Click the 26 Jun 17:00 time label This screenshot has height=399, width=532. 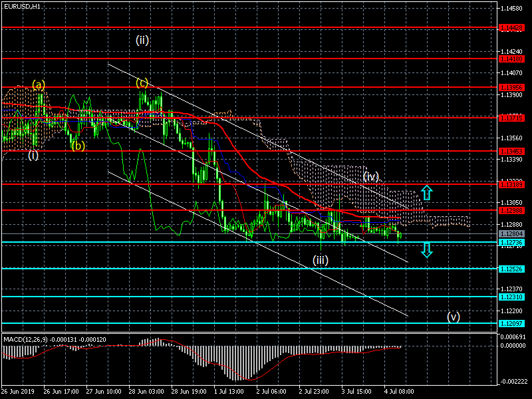coord(61,392)
